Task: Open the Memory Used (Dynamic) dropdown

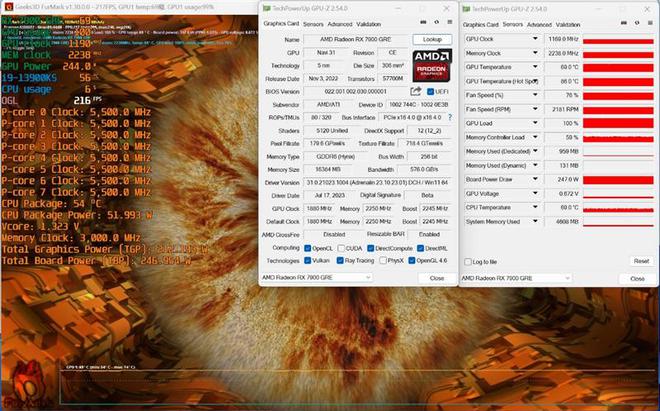Action: (535, 165)
